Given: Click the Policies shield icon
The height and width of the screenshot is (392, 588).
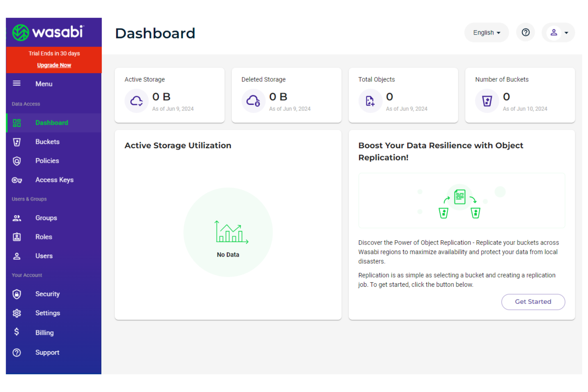Looking at the screenshot, I should [17, 161].
